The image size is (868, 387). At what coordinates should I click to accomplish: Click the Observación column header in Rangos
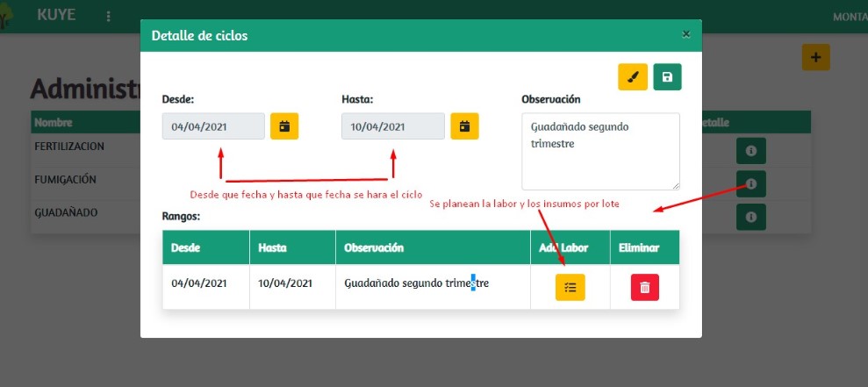coord(374,247)
